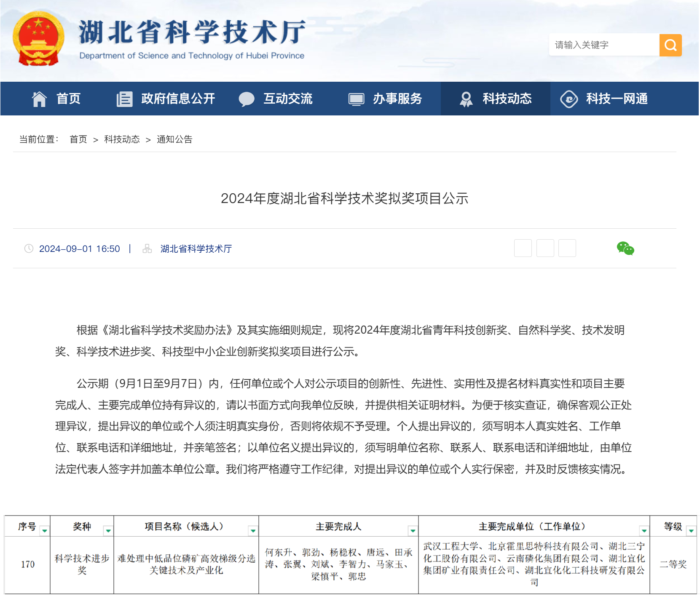
Task: Click the circular icon beside 科技一网通
Action: coord(569,99)
